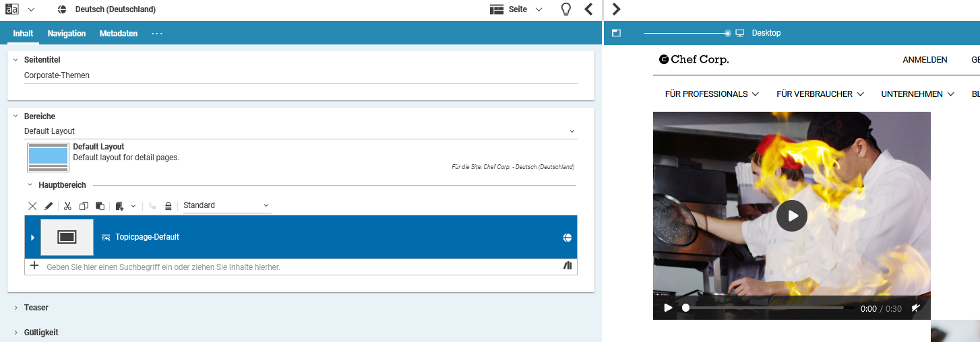
Task: Switch to the Metadaten tab
Action: click(119, 34)
